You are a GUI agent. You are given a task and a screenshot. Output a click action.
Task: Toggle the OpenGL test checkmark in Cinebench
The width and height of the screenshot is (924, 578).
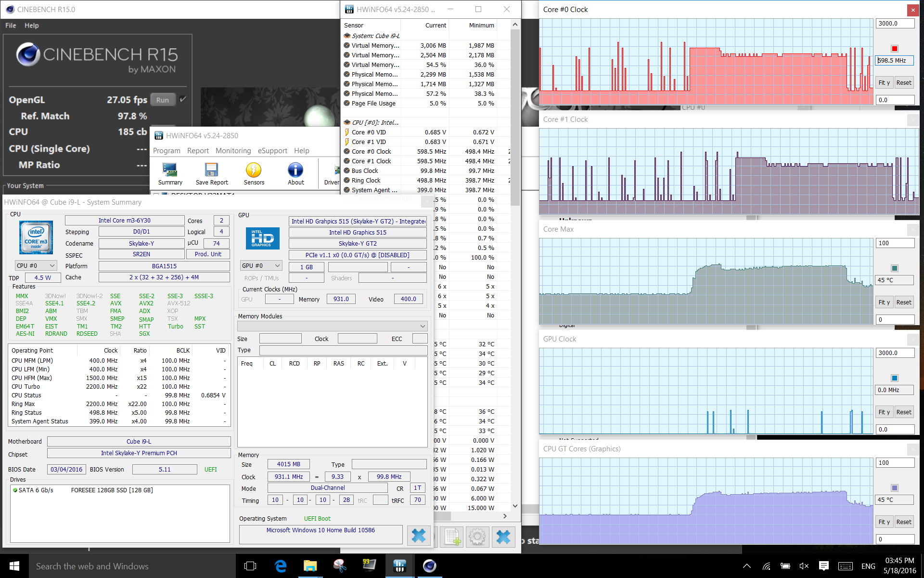(x=183, y=100)
